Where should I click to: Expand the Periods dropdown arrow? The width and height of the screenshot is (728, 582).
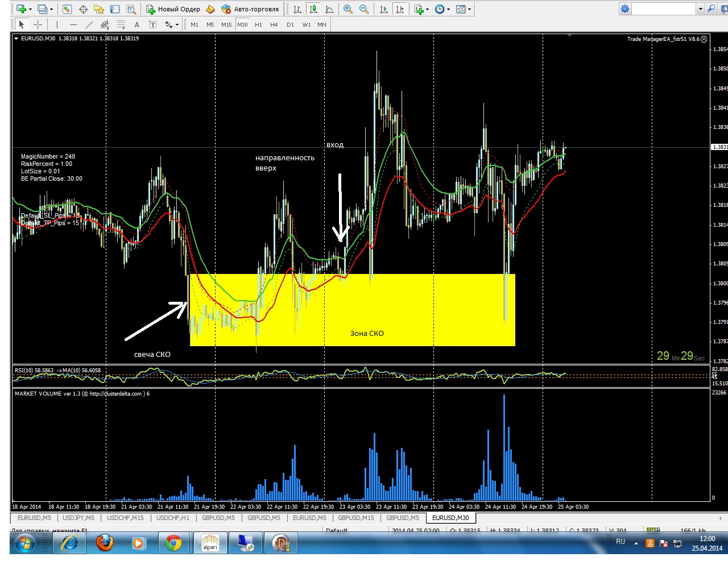pyautogui.click(x=448, y=9)
